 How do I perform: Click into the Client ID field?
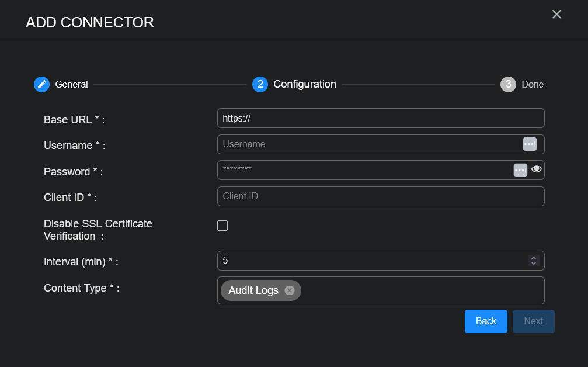[x=380, y=196]
